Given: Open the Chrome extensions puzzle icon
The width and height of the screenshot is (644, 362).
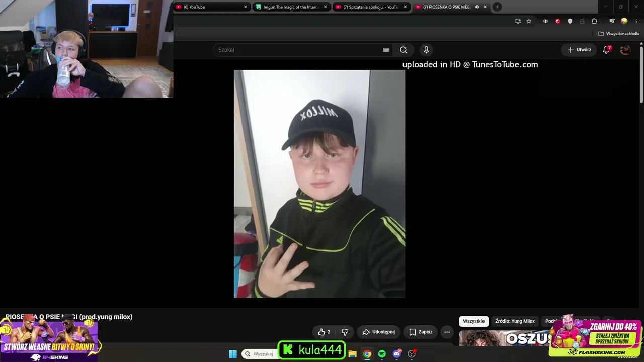Looking at the screenshot, I should pos(594,21).
